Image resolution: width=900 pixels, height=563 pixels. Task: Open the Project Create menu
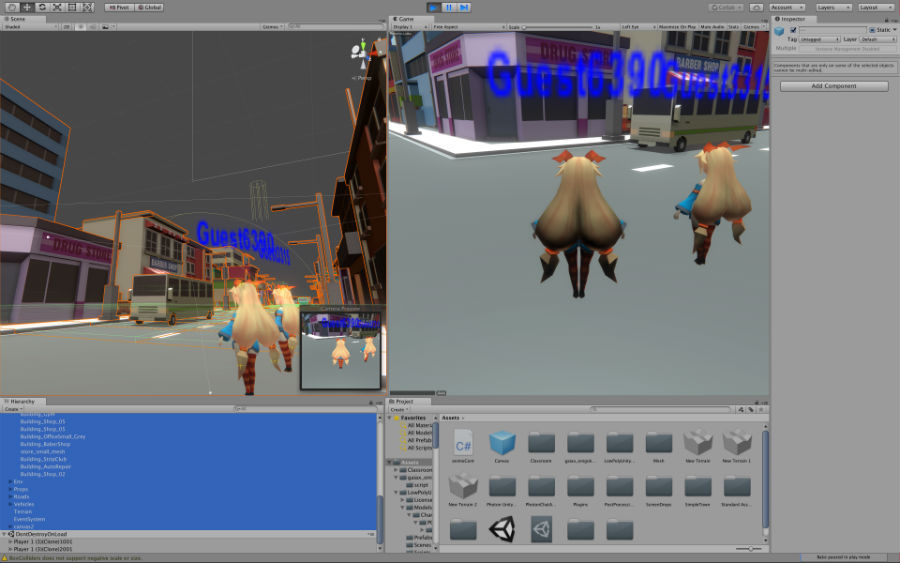pos(398,409)
